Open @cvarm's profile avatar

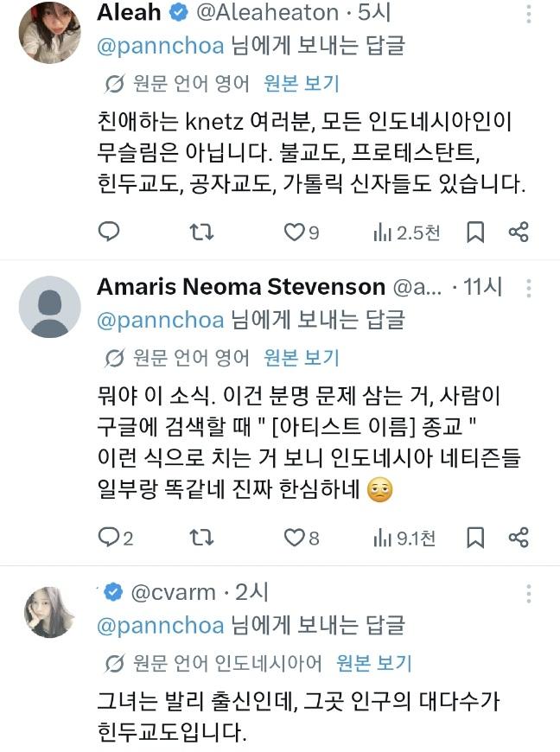pyautogui.click(x=49, y=612)
